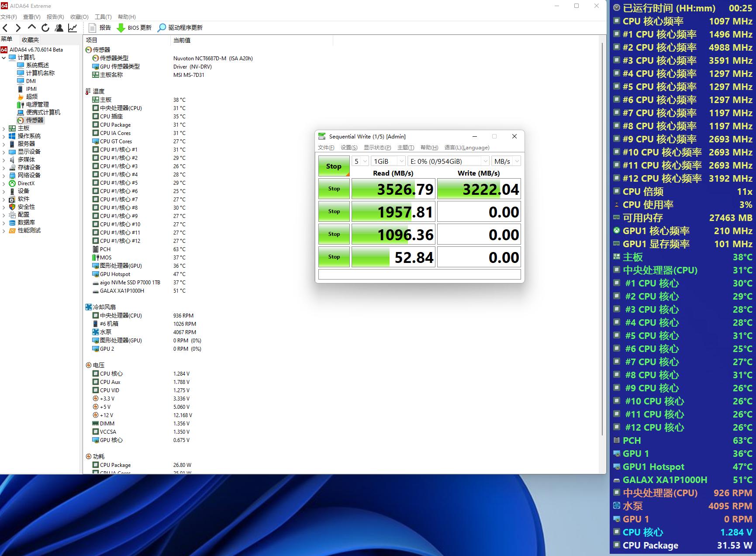The image size is (756, 556).
Task: Open the graph chart toolbar icon
Action: [72, 28]
